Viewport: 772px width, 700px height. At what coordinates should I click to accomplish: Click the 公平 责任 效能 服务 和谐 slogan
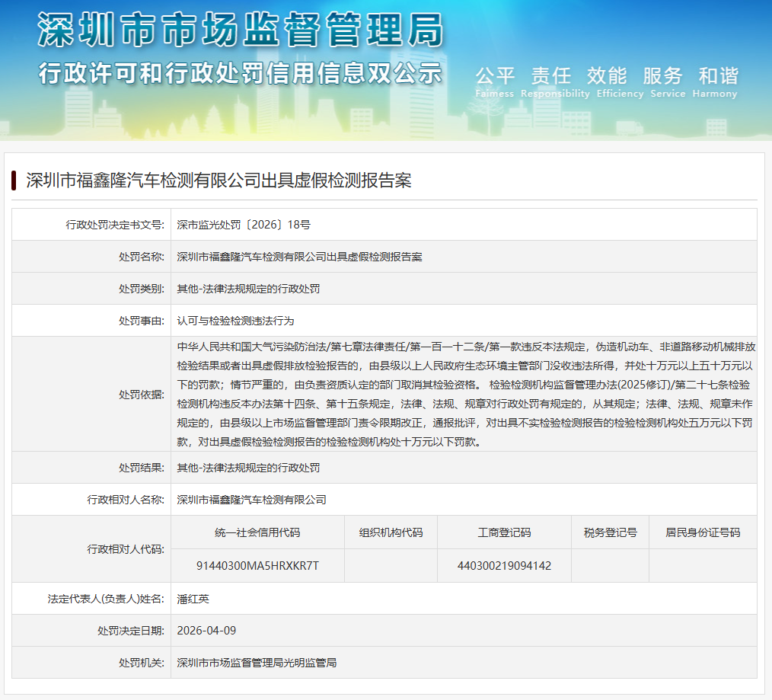606,76
